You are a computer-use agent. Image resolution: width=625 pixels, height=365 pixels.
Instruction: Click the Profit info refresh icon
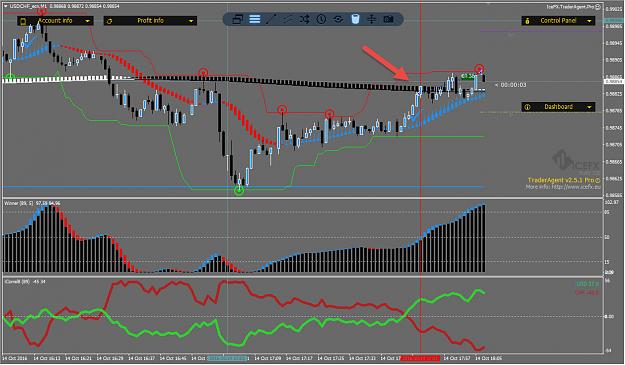pos(110,21)
